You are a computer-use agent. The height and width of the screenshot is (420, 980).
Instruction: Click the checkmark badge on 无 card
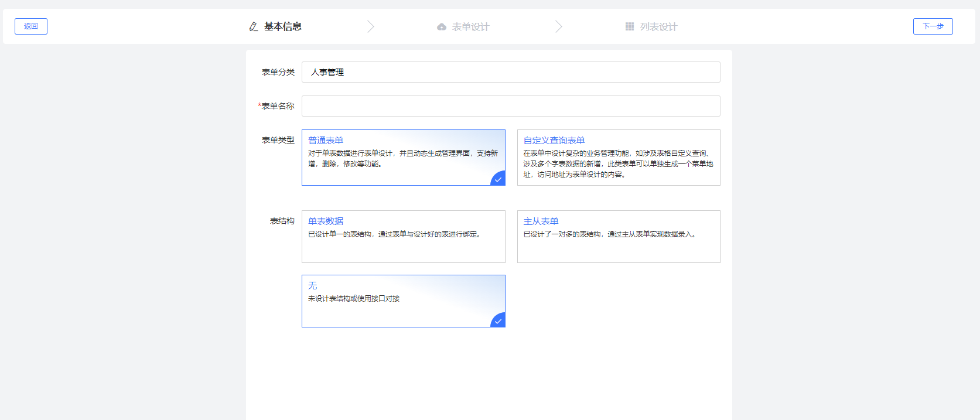[x=498, y=321]
